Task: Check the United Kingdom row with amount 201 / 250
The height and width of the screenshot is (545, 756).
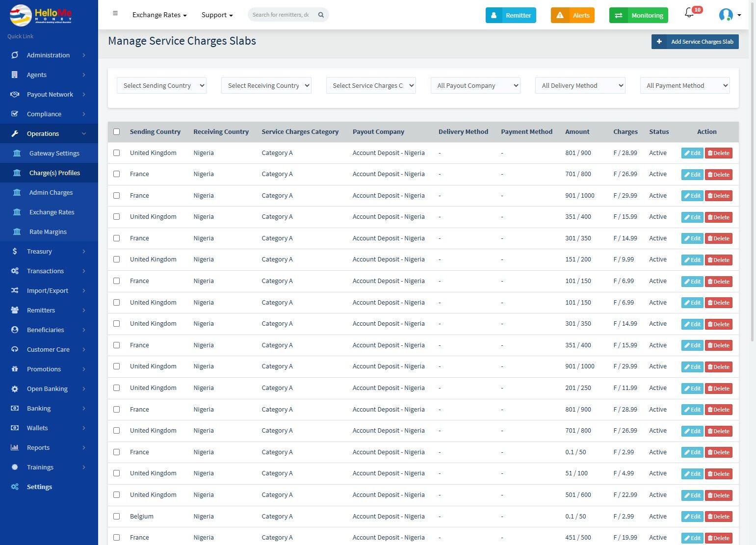Action: click(x=116, y=388)
